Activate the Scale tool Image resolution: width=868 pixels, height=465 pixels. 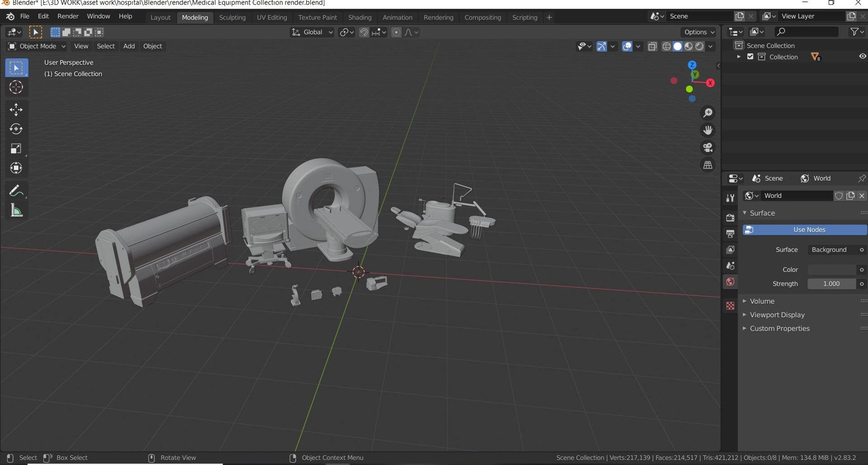pyautogui.click(x=16, y=149)
